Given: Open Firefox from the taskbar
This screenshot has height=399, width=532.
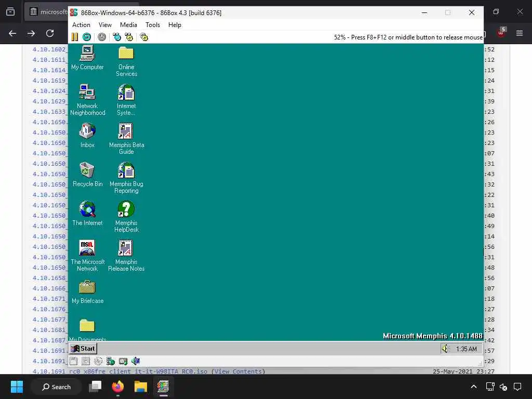Looking at the screenshot, I should pos(118,387).
